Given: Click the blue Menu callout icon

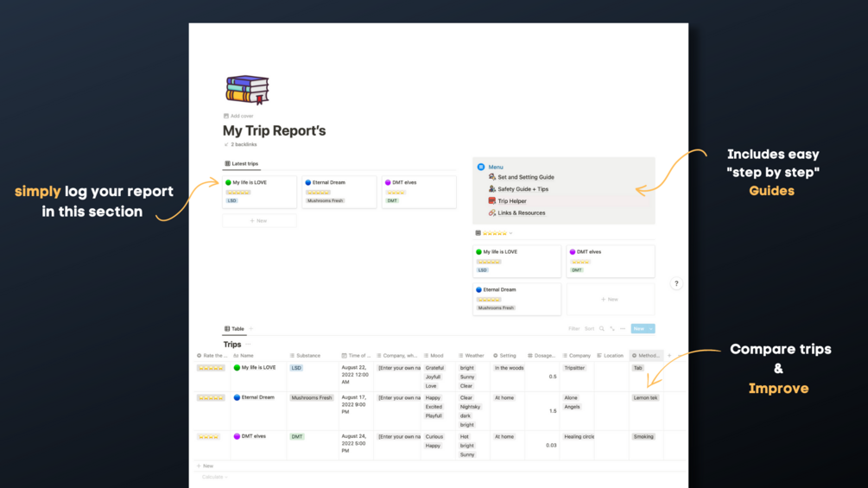Looking at the screenshot, I should (481, 167).
